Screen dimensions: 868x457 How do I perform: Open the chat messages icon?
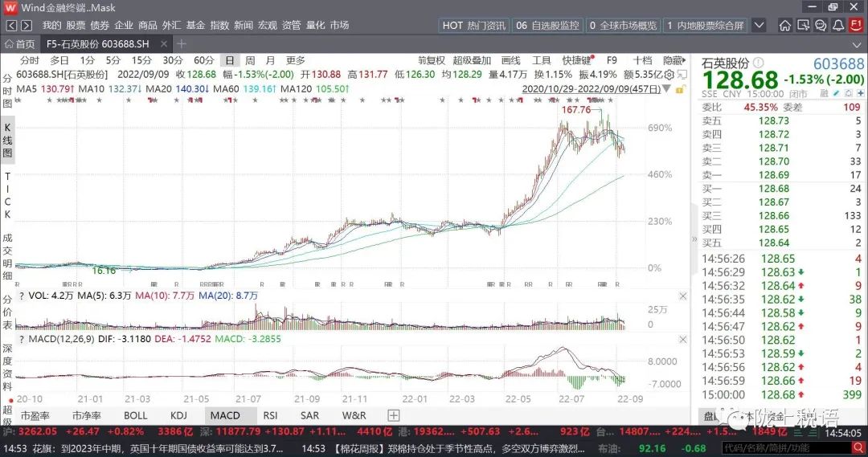pyautogui.click(x=821, y=26)
